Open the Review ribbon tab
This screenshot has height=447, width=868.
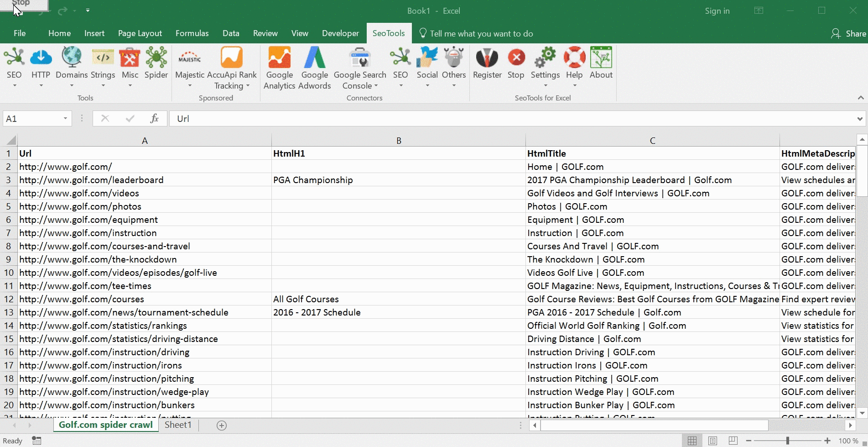(x=265, y=33)
